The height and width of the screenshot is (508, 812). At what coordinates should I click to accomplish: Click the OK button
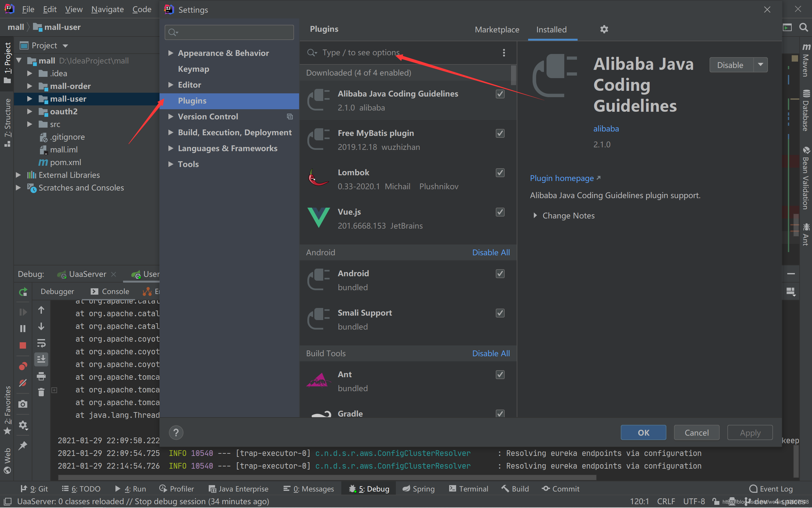[643, 432]
